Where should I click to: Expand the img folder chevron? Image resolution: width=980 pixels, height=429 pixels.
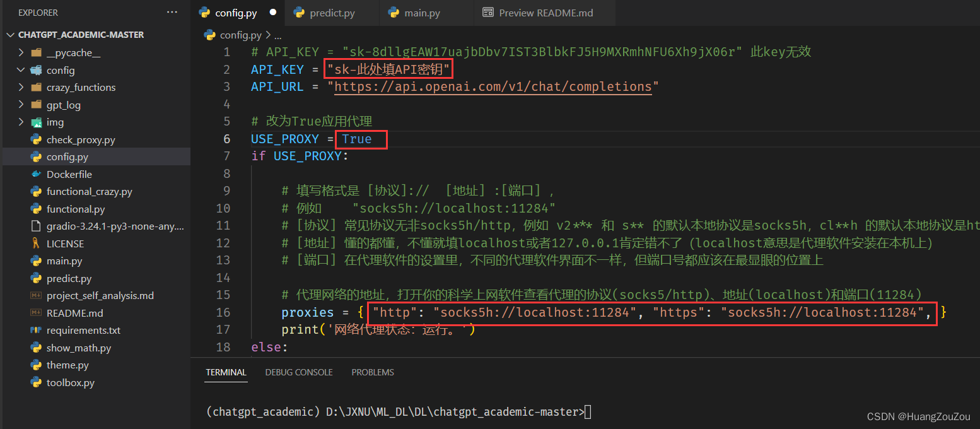pyautogui.click(x=21, y=122)
